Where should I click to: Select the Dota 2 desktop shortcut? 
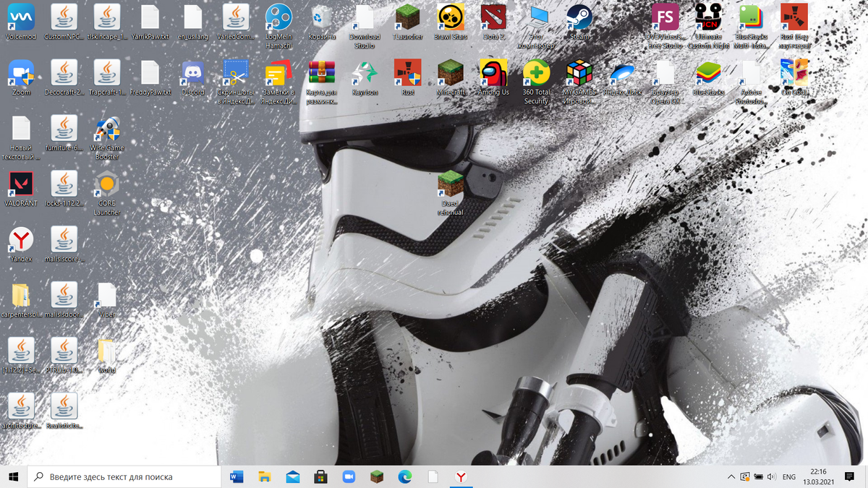point(493,22)
